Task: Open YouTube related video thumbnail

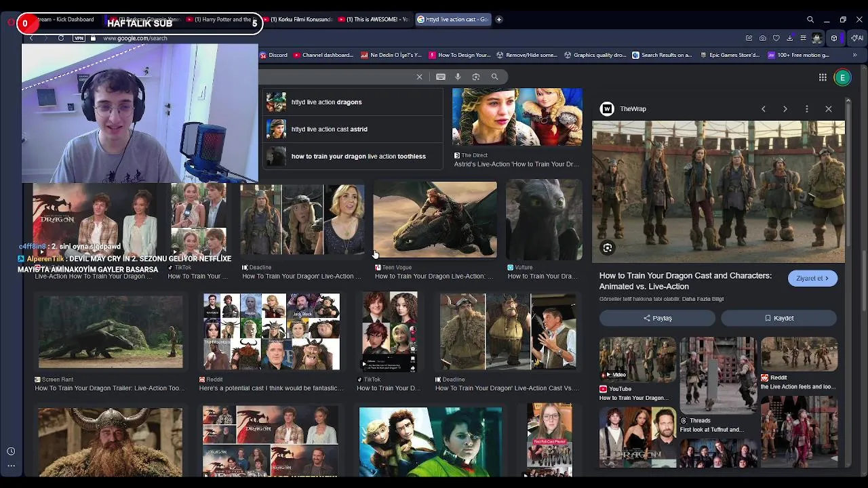Action: coord(637,359)
